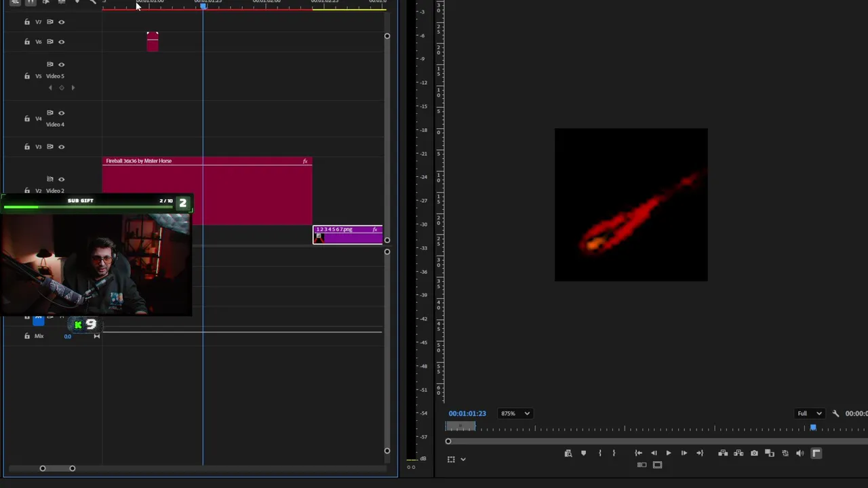868x488 pixels.
Task: Click the Mark In bracket button
Action: tap(599, 453)
